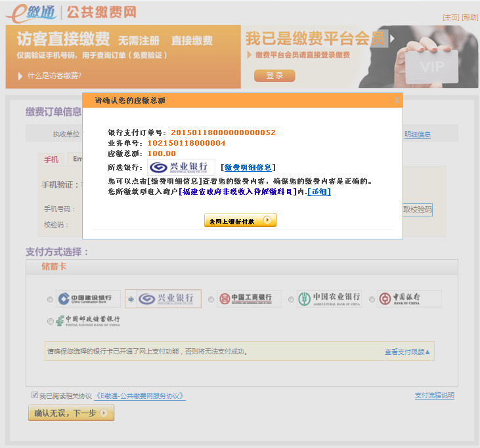Click the 去网上银行付款 button
The width and height of the screenshot is (480, 448).
pyautogui.click(x=240, y=220)
